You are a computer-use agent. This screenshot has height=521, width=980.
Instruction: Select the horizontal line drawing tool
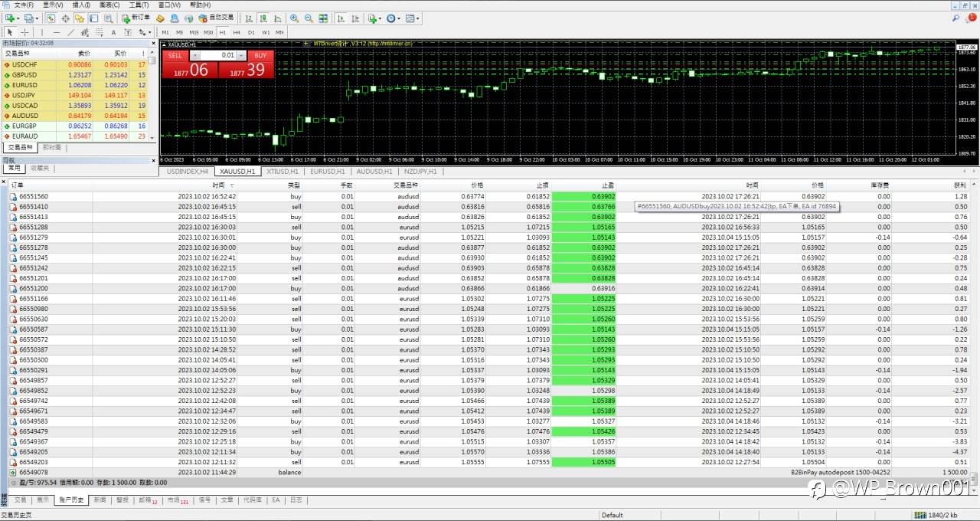click(56, 32)
